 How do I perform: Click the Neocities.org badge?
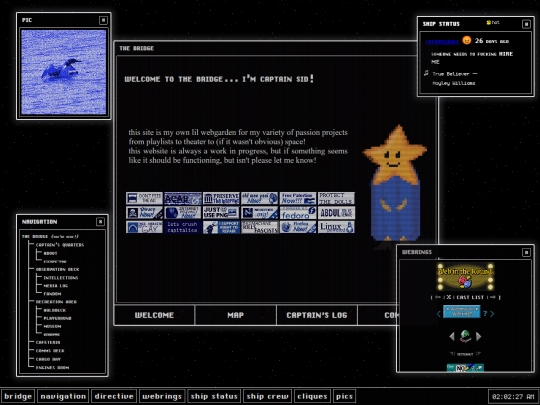pos(259,212)
